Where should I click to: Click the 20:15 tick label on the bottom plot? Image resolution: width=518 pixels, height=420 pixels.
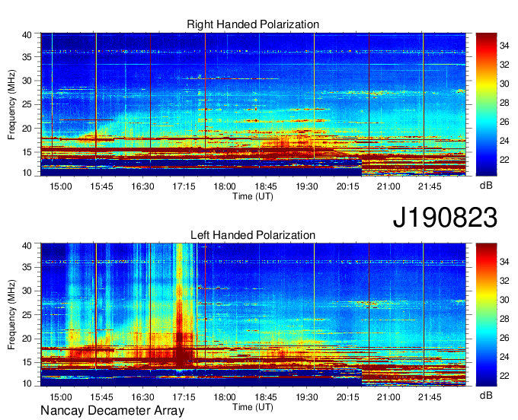347,397
